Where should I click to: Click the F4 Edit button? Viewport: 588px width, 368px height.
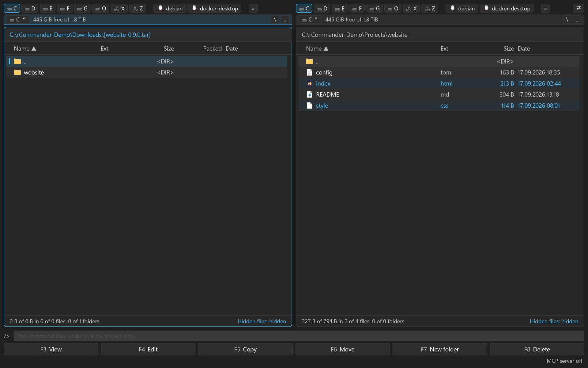pyautogui.click(x=148, y=349)
